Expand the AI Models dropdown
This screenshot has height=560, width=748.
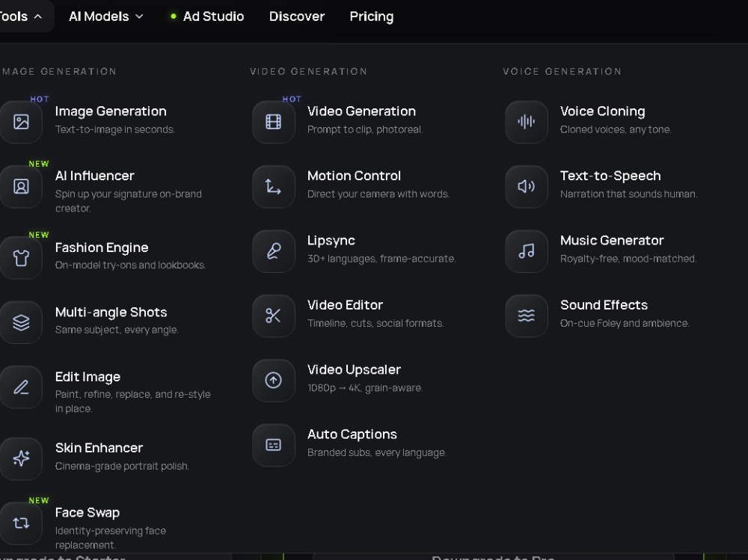[x=106, y=16]
